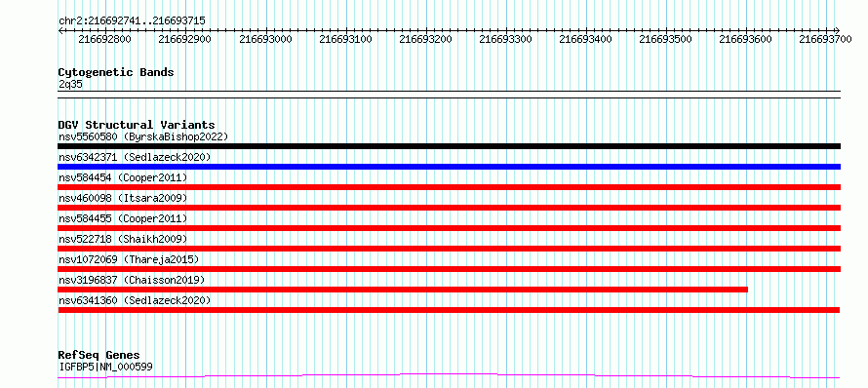Image resolution: width=868 pixels, height=388 pixels.
Task: Click ruler position 216693000
Action: 265,39
